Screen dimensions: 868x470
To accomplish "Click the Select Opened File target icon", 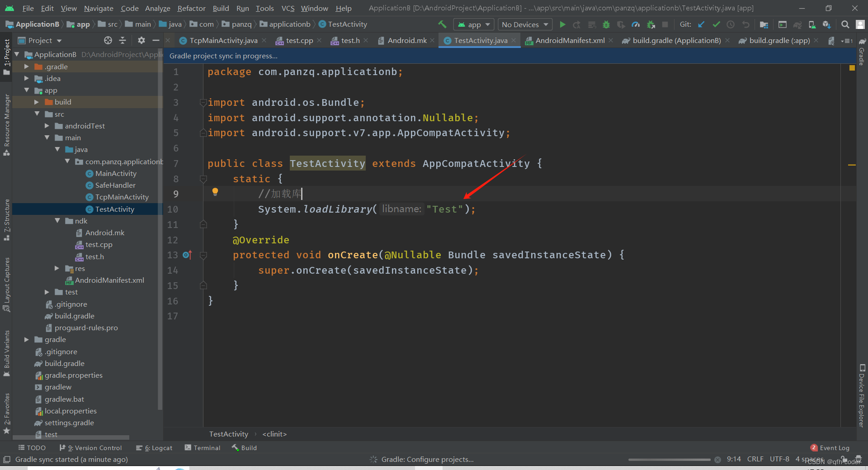I will pos(108,40).
